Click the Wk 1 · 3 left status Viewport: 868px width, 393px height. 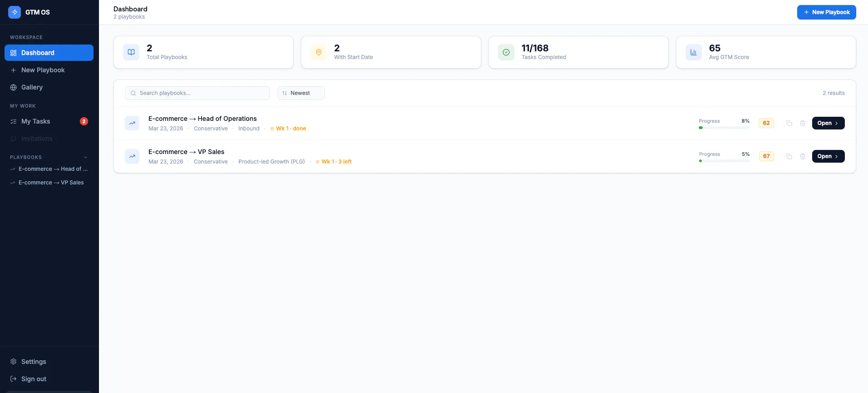point(334,162)
